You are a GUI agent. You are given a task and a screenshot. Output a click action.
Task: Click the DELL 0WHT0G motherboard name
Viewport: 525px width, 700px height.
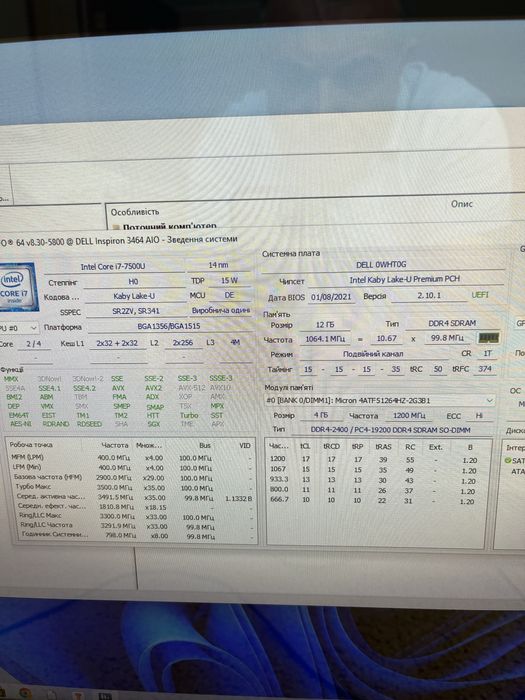pos(381,265)
